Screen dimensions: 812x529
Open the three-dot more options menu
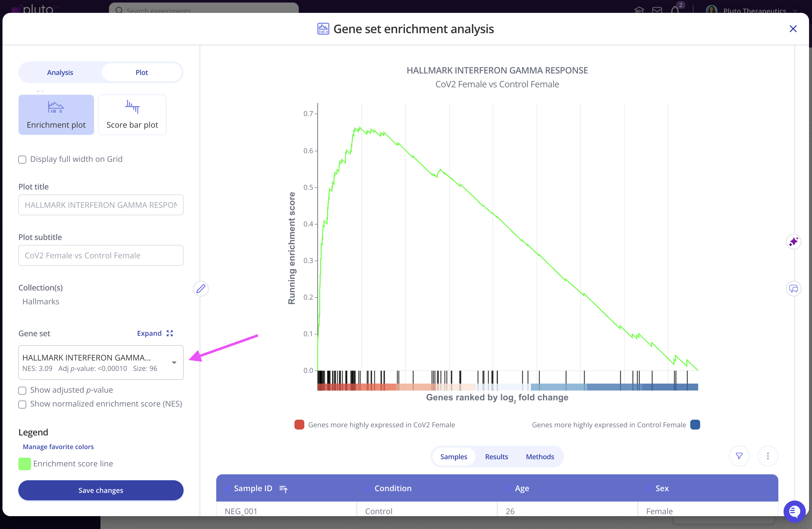(768, 456)
